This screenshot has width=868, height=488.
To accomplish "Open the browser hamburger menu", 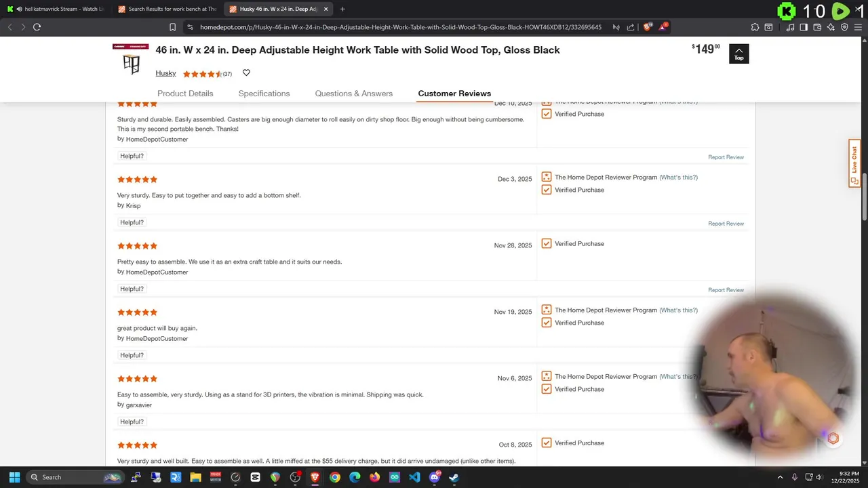I will tap(858, 27).
